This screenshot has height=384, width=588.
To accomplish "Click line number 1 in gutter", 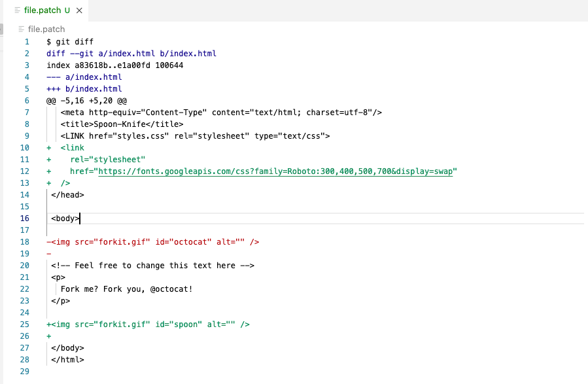I will pyautogui.click(x=27, y=42).
